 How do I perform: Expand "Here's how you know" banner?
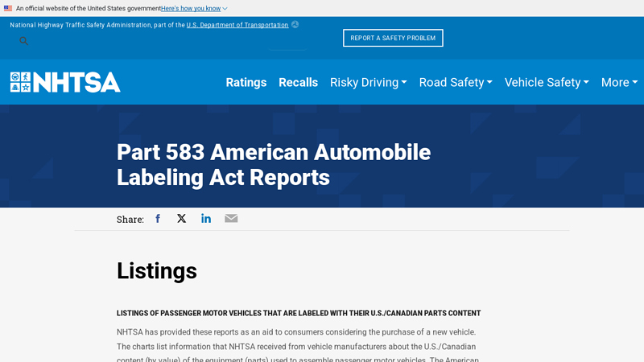tap(194, 8)
